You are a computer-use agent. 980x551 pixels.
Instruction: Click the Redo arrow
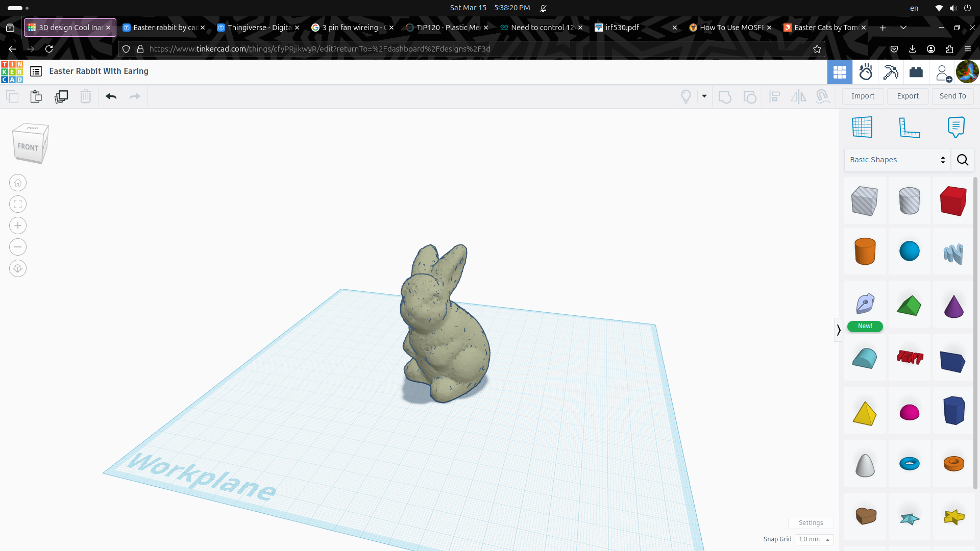135,96
